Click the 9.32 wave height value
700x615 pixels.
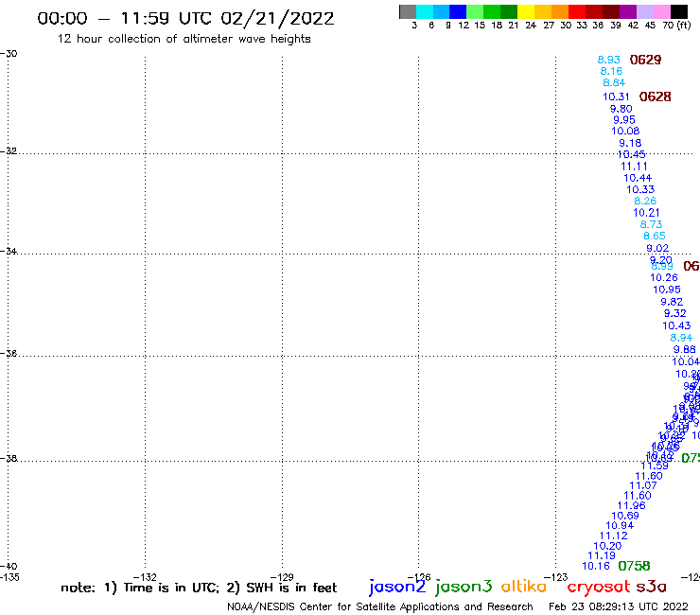click(675, 313)
